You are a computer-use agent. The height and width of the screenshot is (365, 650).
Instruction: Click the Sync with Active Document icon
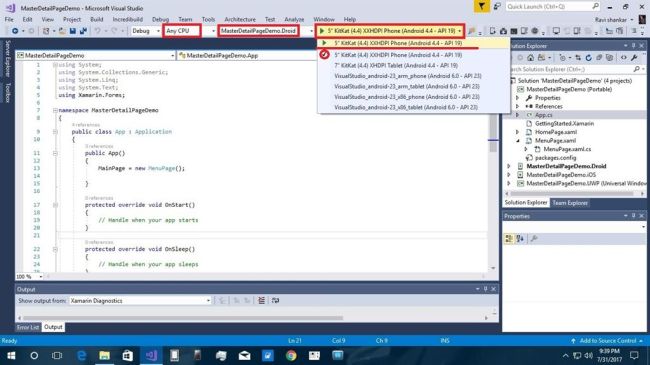tap(578, 58)
